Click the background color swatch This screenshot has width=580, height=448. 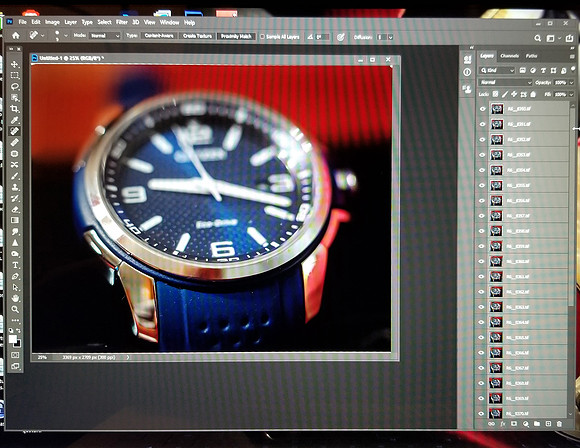[18, 344]
